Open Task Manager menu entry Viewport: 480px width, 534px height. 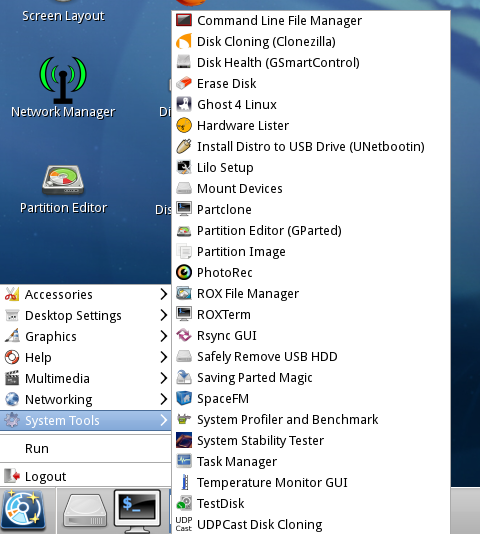tap(311, 461)
